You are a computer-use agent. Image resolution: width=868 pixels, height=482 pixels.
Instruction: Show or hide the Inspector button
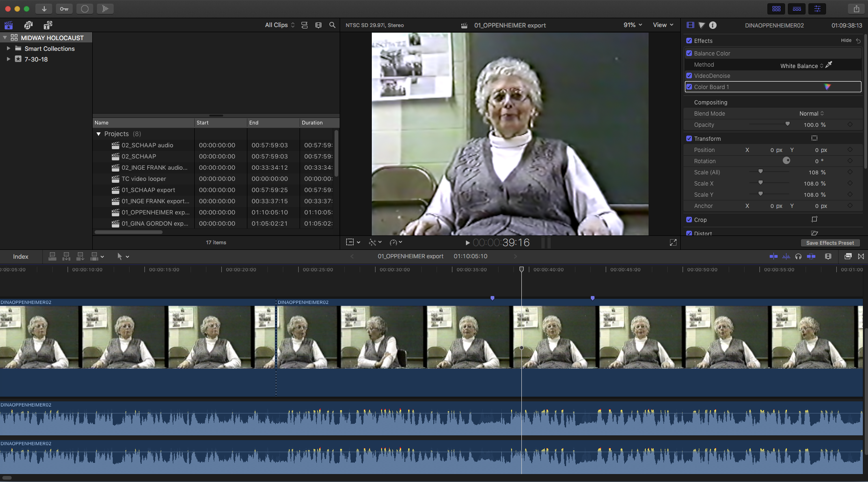pyautogui.click(x=817, y=9)
